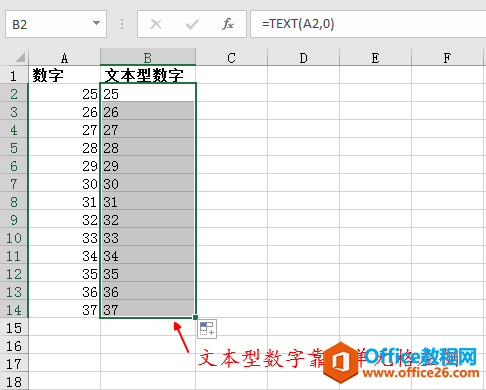The width and height of the screenshot is (486, 390).
Task: Click cell B1 containing 文本型数字
Action: (x=148, y=75)
